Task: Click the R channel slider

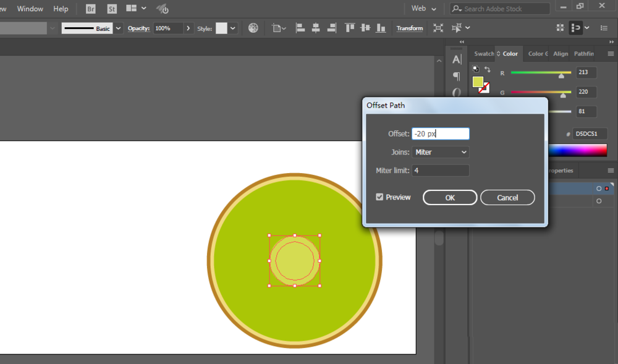Action: pyautogui.click(x=541, y=74)
